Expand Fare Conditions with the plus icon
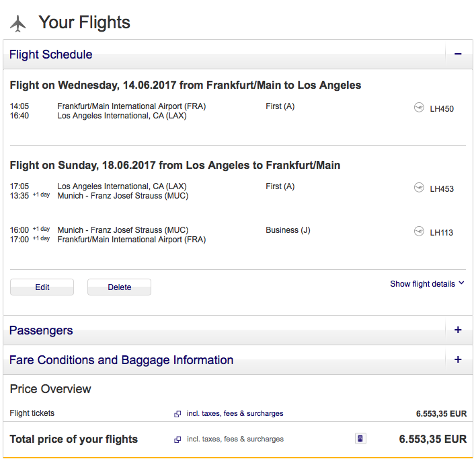This screenshot has height=459, width=476. pyautogui.click(x=458, y=360)
